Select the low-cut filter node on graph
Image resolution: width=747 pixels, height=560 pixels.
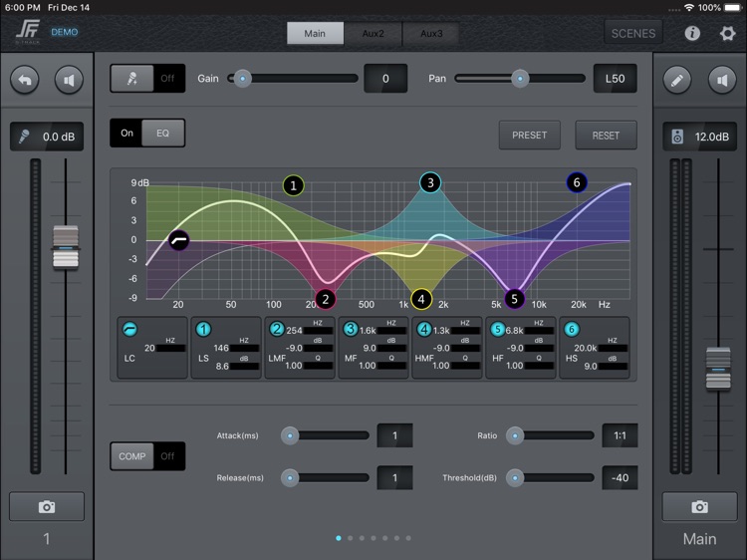tap(179, 240)
